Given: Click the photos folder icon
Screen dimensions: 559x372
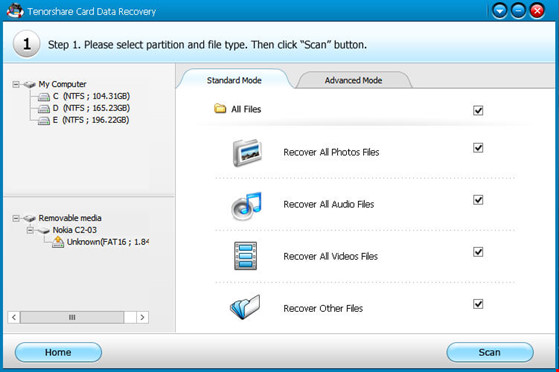Looking at the screenshot, I should point(247,153).
